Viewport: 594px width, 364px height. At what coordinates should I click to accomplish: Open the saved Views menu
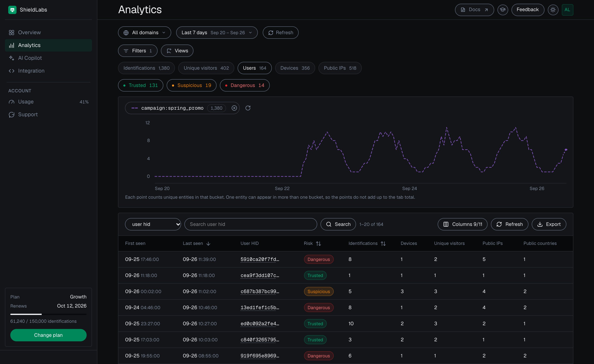click(x=177, y=51)
